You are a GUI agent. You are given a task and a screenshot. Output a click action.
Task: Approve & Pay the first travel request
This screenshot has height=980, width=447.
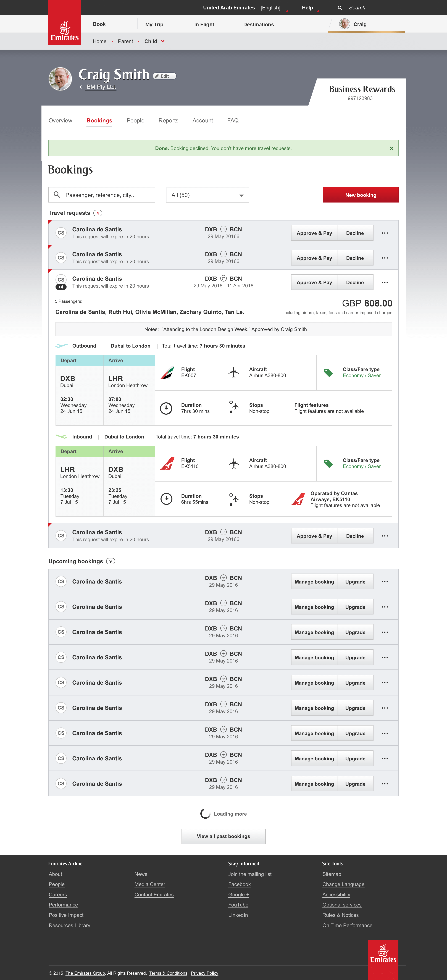click(x=314, y=233)
